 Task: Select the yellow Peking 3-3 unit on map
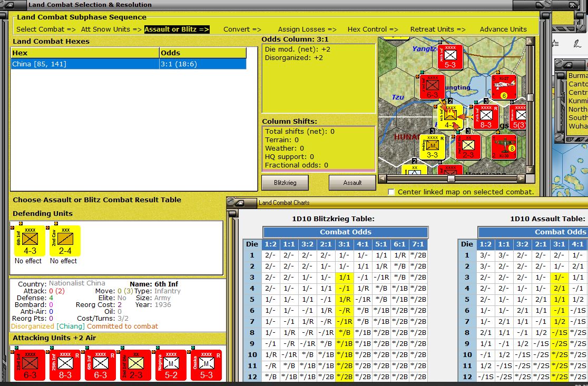click(x=432, y=147)
